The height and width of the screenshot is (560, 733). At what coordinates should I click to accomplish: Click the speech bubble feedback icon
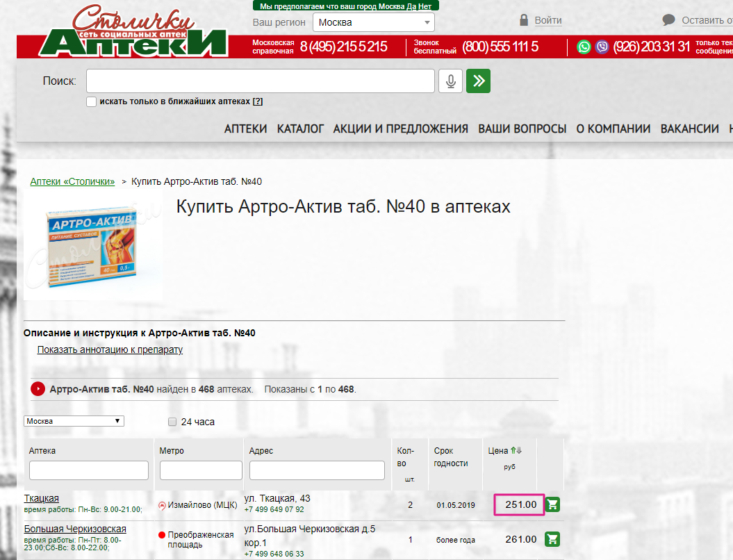tap(669, 20)
